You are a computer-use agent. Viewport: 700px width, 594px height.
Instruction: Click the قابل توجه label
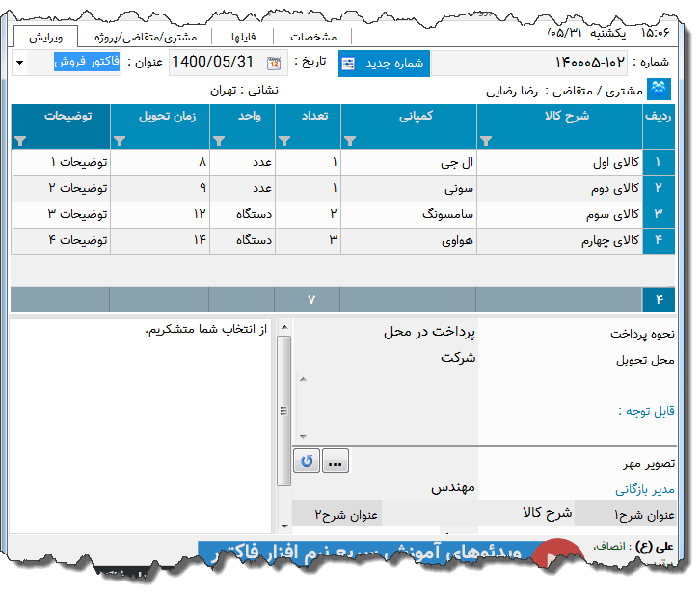tap(646, 411)
